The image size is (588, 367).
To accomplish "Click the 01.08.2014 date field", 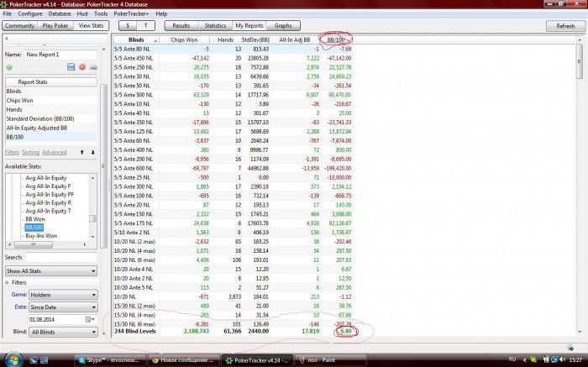I will coord(56,319).
